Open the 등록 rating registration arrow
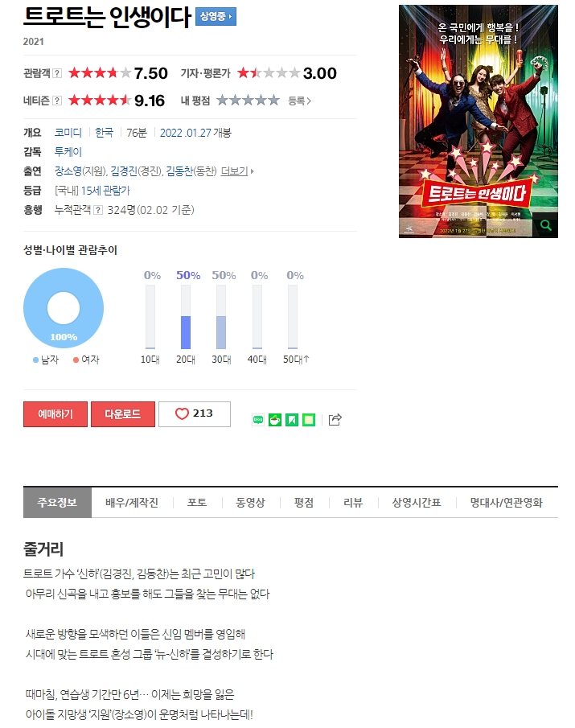575x728 pixels. pos(299,101)
